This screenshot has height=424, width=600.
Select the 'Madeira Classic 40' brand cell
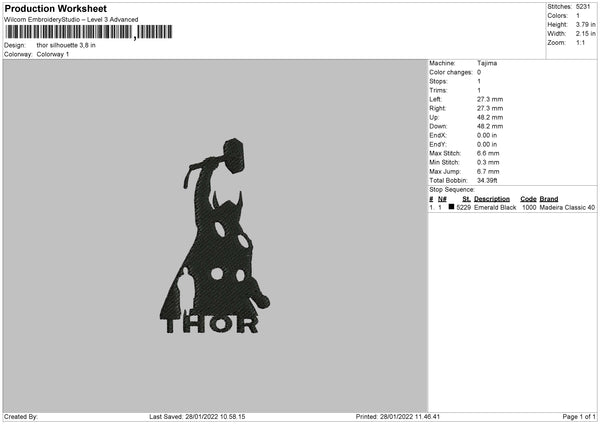click(567, 207)
